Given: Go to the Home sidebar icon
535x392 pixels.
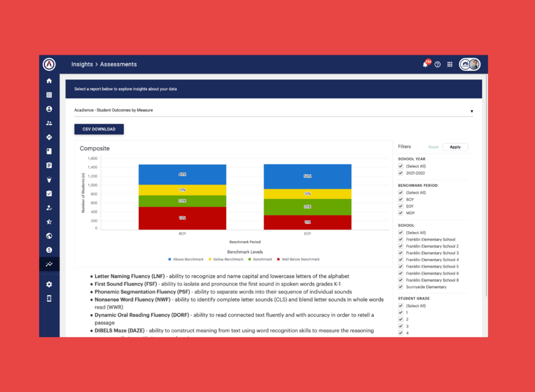Looking at the screenshot, I should pyautogui.click(x=49, y=81).
